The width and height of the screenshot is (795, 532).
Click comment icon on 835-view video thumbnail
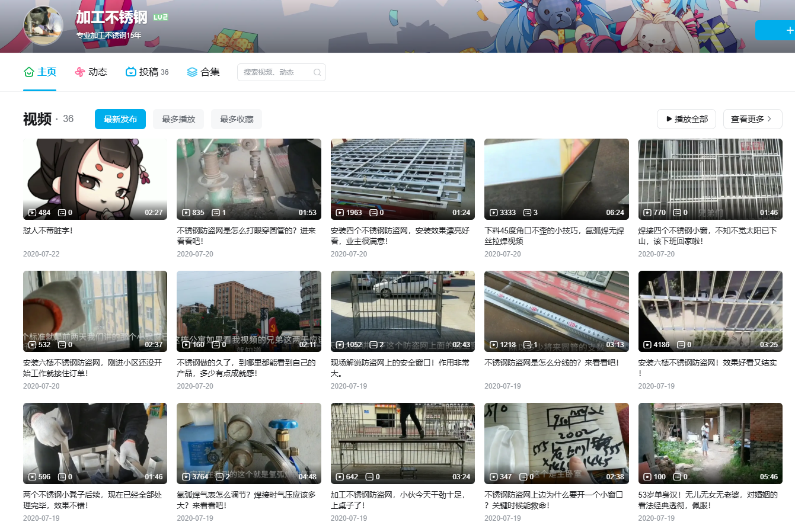click(215, 213)
